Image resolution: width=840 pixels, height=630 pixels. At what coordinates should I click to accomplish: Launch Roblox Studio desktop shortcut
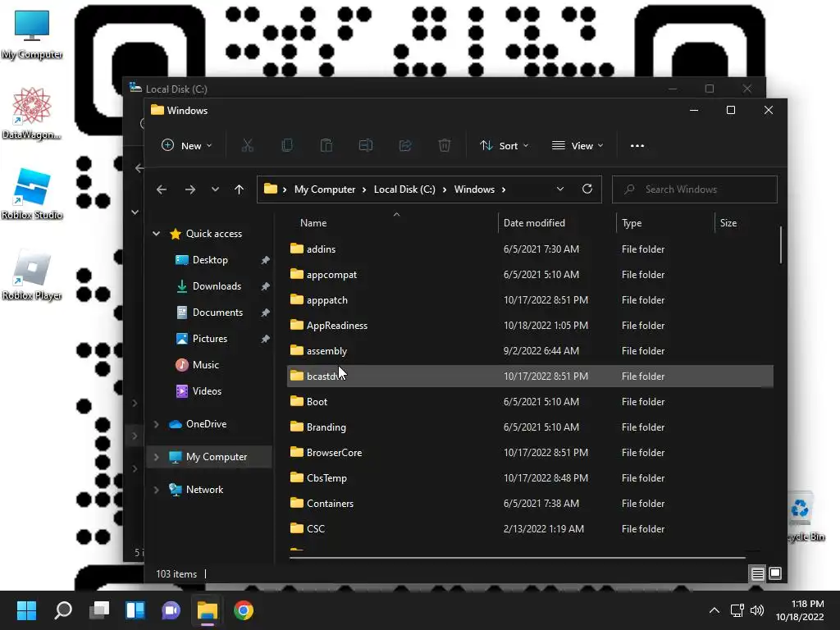point(32,194)
